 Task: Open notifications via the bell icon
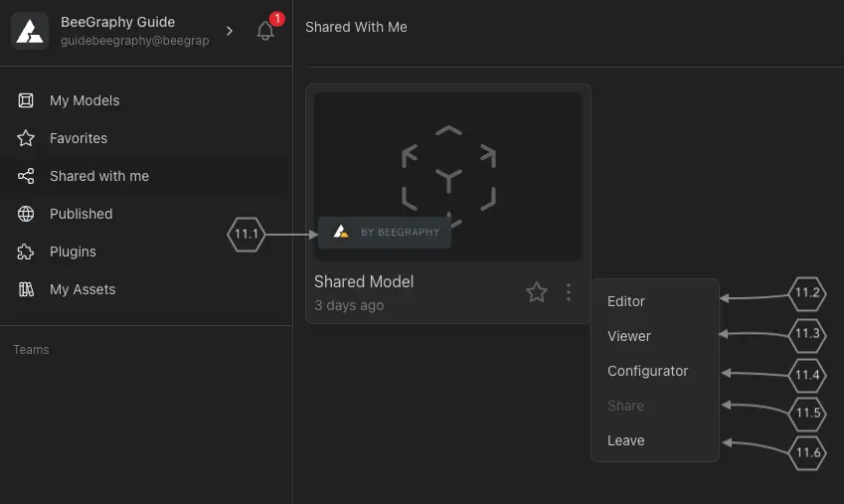coord(265,31)
